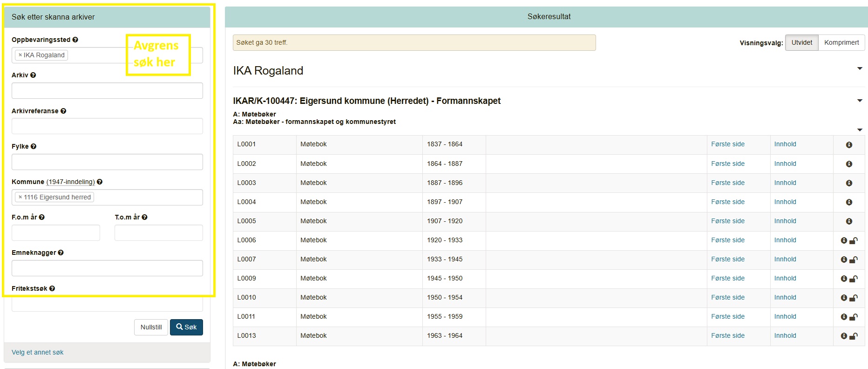Image resolution: width=868 pixels, height=369 pixels.
Task: Click the Nullstill reset button
Action: click(x=151, y=327)
